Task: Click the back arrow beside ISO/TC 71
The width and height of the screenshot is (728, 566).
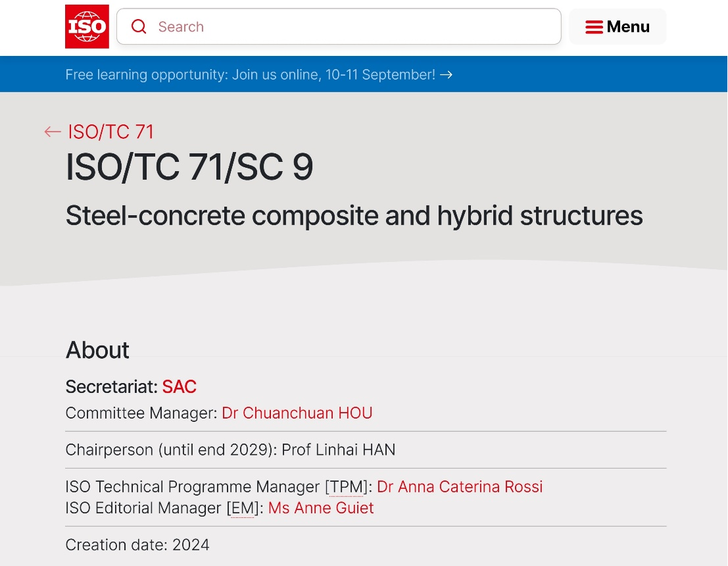Action: coord(53,132)
